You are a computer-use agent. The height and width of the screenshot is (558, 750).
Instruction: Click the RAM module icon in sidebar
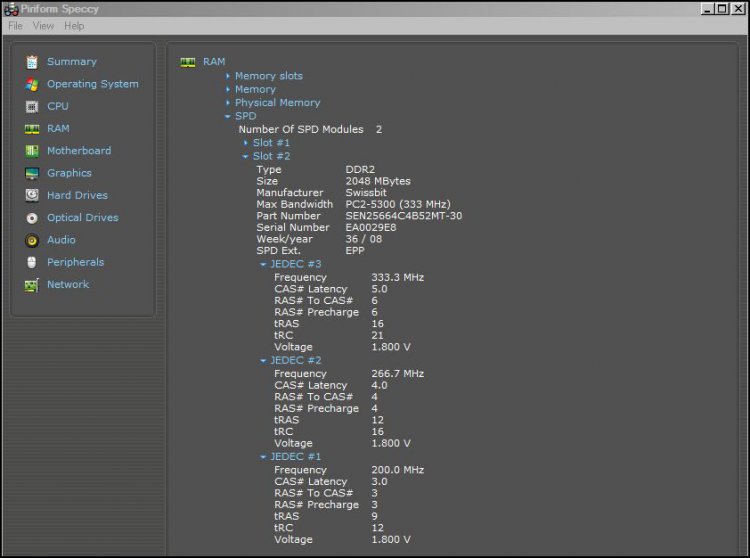[x=32, y=129]
